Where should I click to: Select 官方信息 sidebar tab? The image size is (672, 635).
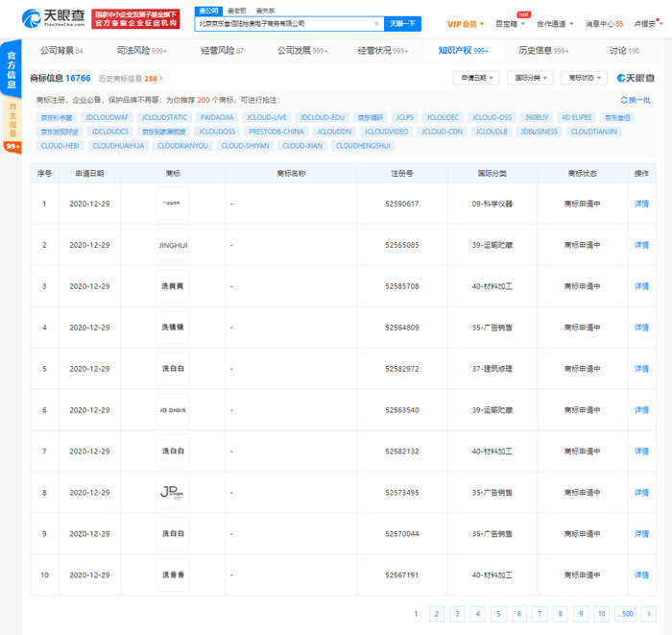[x=12, y=69]
